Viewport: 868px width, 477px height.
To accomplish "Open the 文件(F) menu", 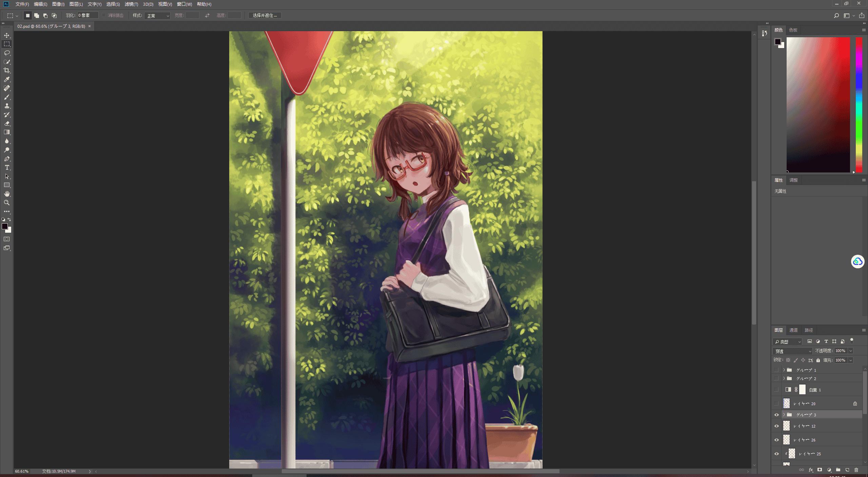I will point(22,4).
